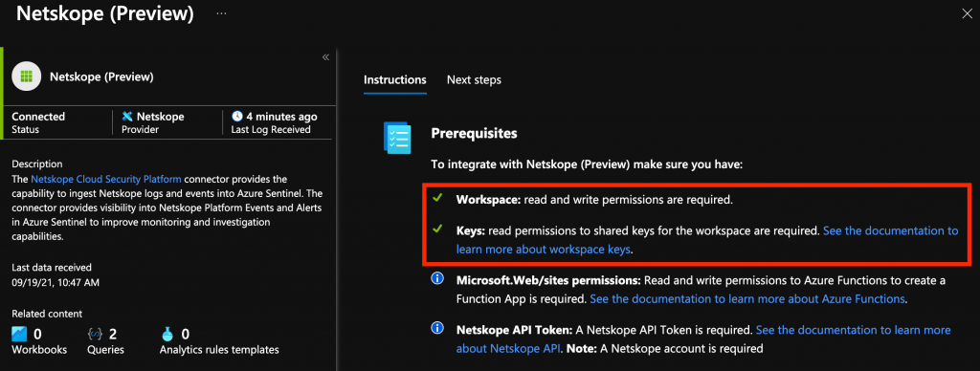The width and height of the screenshot is (980, 371).
Task: Click green checkmark next to Keys
Action: [x=437, y=229]
